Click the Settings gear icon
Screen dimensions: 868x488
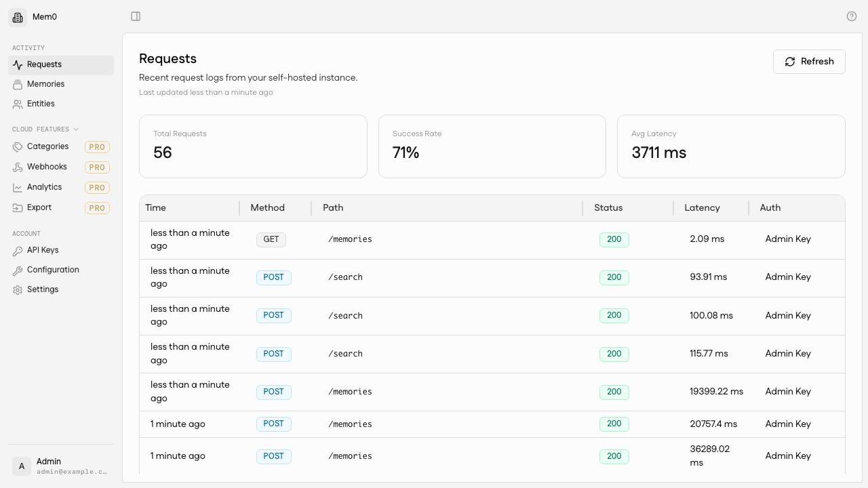tap(18, 290)
